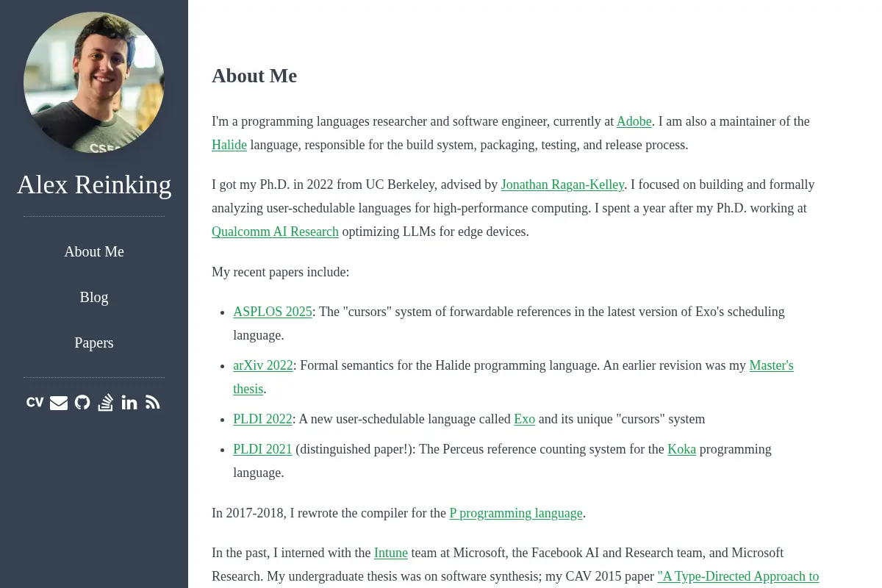
Task: Open the arXiv 2022 paper link
Action: tap(263, 365)
